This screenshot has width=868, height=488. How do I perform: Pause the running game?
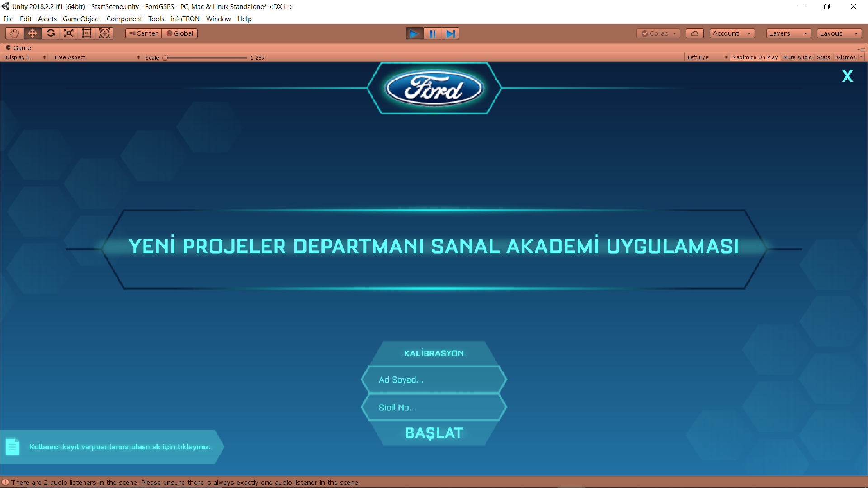click(433, 33)
